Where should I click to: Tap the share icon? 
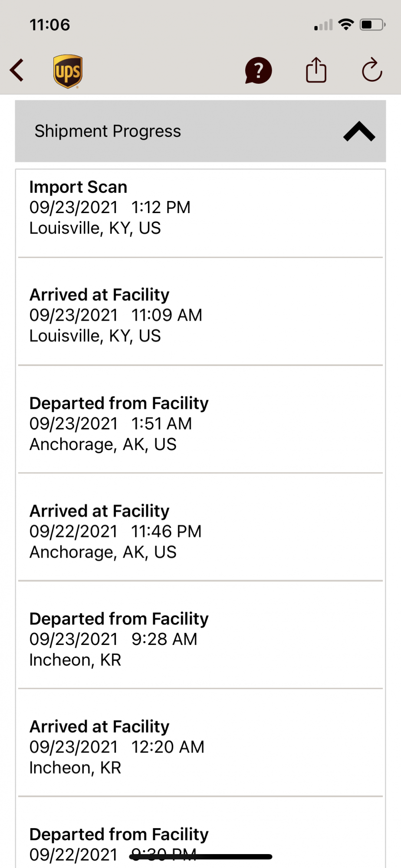(x=316, y=70)
